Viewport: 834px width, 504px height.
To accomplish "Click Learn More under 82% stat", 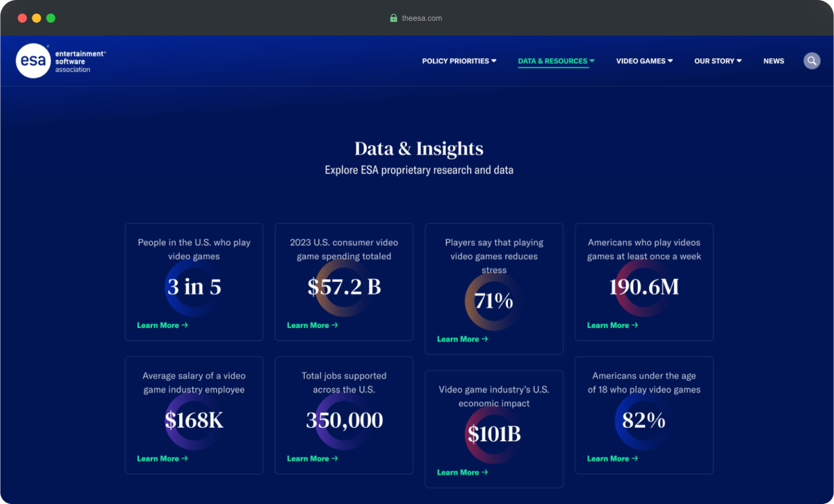I will tap(613, 459).
